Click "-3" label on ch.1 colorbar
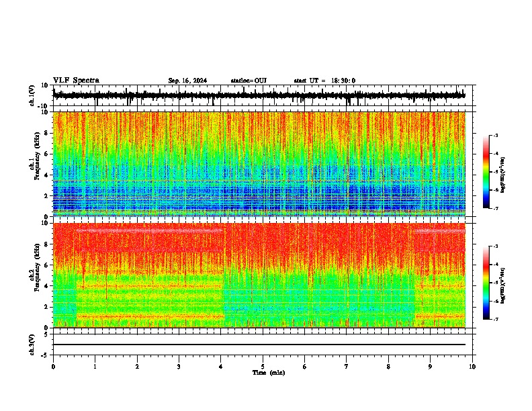The image size is (532, 411). [496, 135]
